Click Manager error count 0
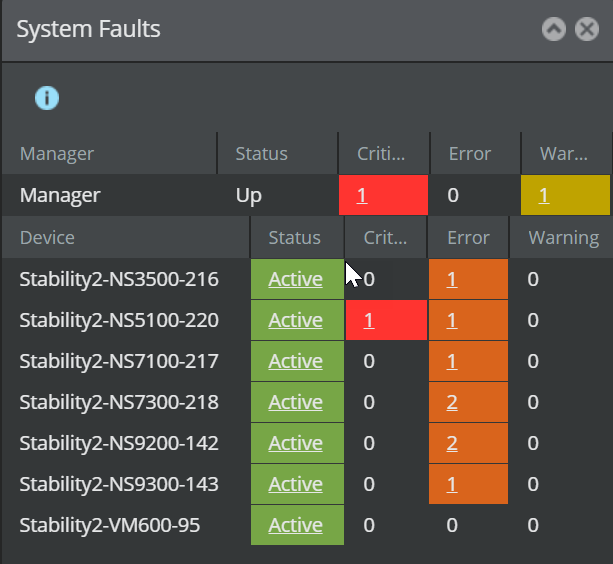613x564 pixels. pos(453,195)
